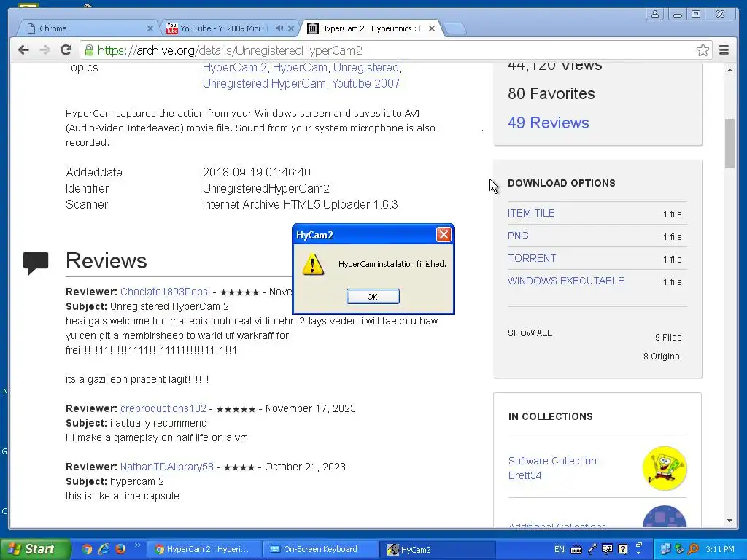Select On-Screen Keyboard taskbar button
The width and height of the screenshot is (747, 560).
click(320, 550)
